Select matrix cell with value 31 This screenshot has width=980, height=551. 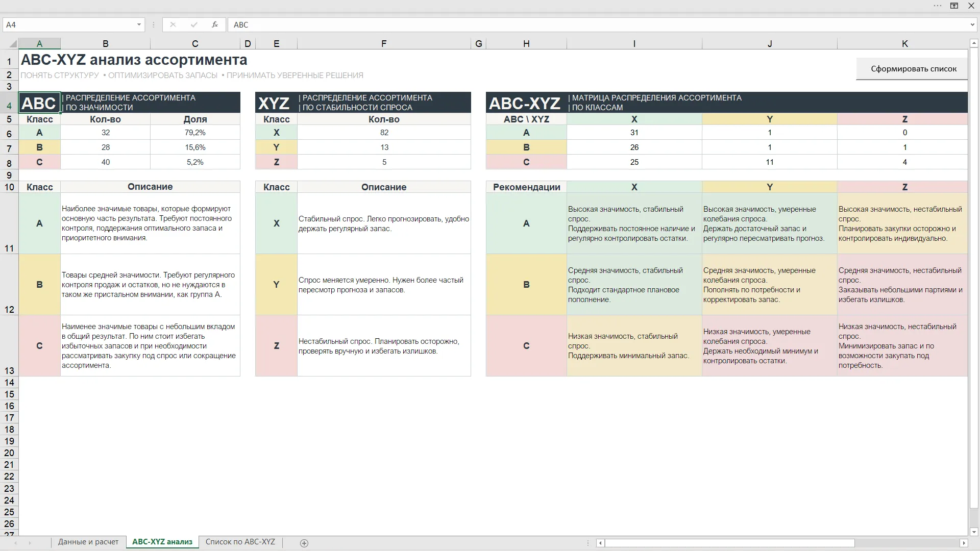(634, 133)
